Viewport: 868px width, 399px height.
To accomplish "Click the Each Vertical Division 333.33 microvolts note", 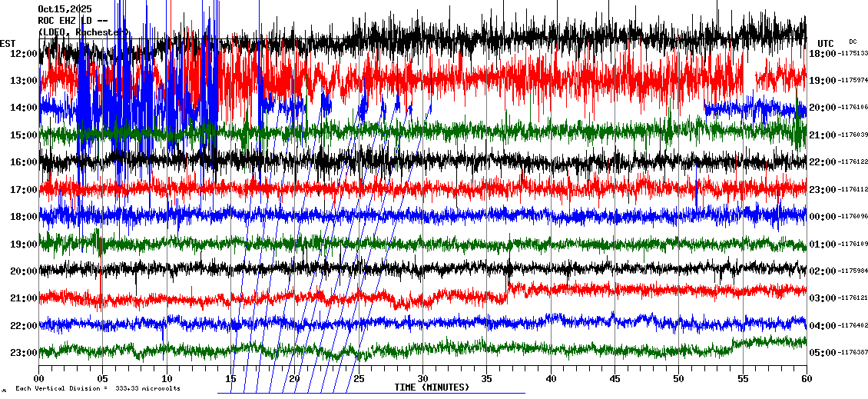I will click(98, 388).
